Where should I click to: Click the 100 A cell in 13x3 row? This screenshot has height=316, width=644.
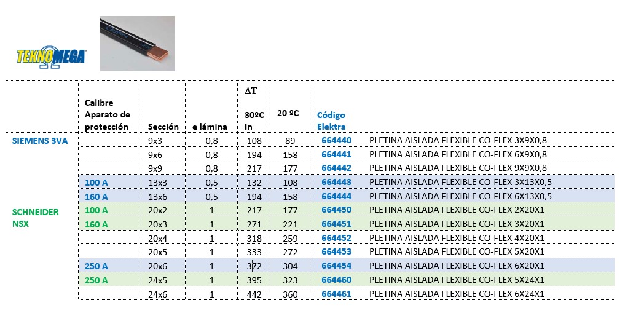(x=96, y=183)
